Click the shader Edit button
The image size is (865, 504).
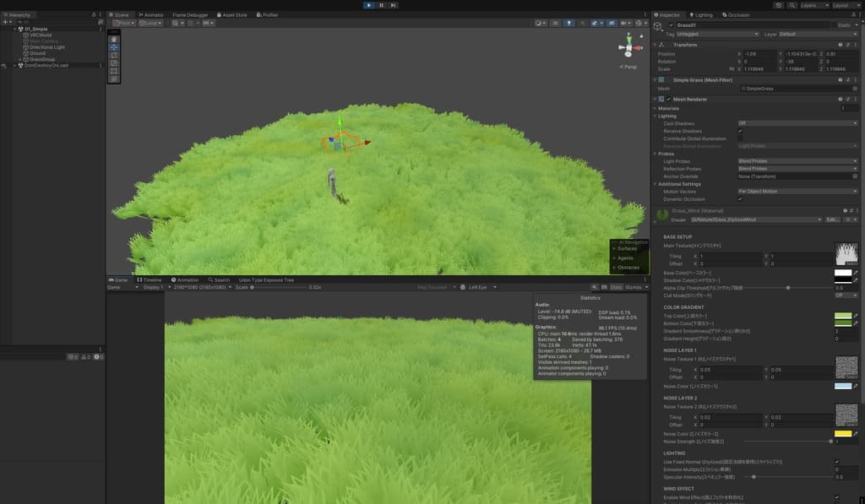click(x=832, y=219)
